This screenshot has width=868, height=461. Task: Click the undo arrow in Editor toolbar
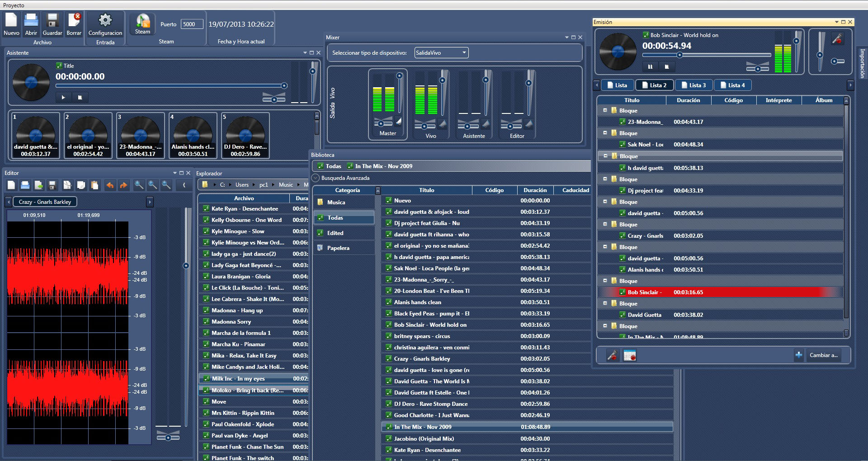click(110, 185)
